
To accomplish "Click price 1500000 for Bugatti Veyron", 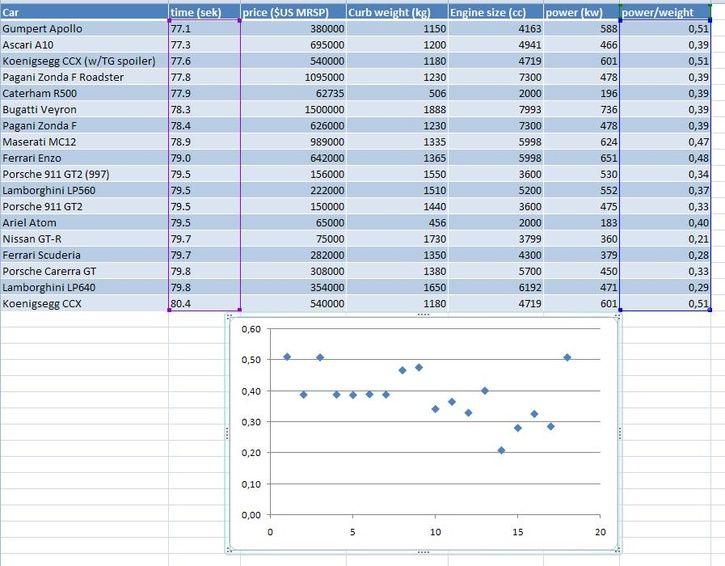I will tap(293, 110).
